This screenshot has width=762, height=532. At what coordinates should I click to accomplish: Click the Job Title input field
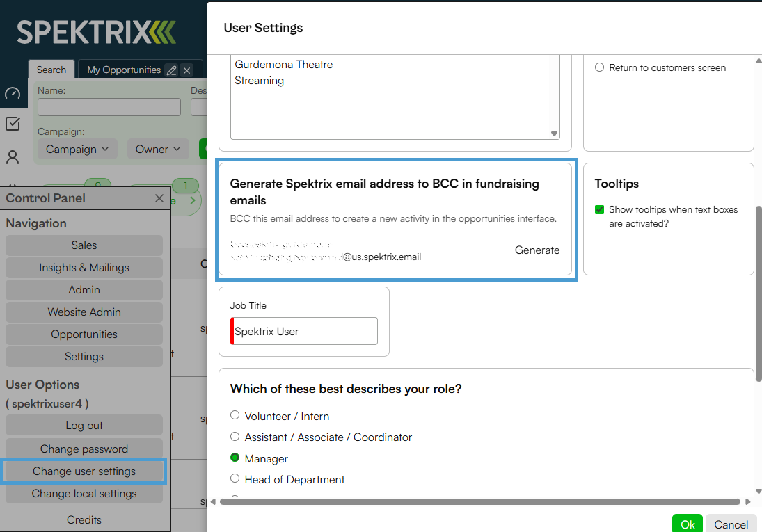303,331
